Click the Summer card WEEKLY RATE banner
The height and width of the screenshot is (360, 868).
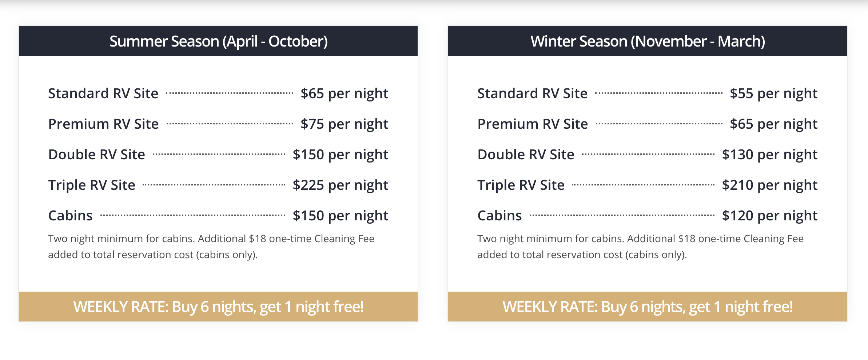(x=218, y=307)
